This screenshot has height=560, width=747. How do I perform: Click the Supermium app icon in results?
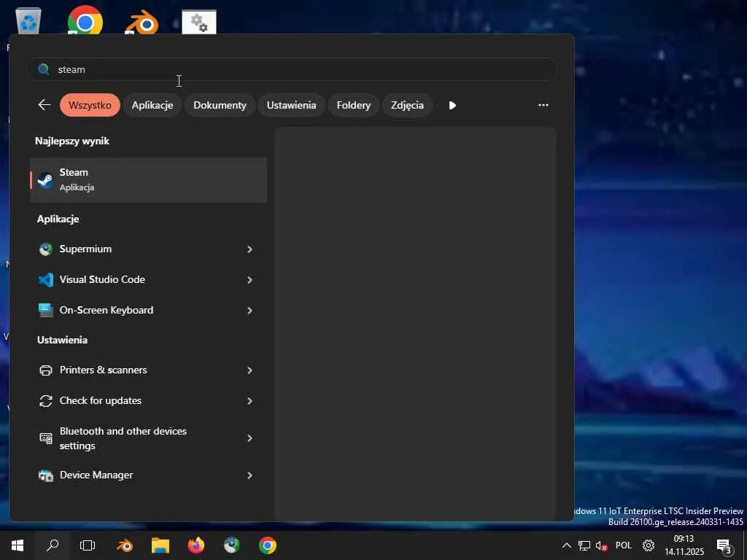tap(46, 249)
